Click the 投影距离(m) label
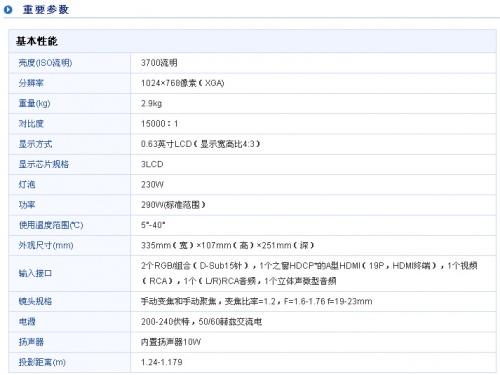Image resolution: width=500 pixels, height=375 pixels. click(x=42, y=362)
